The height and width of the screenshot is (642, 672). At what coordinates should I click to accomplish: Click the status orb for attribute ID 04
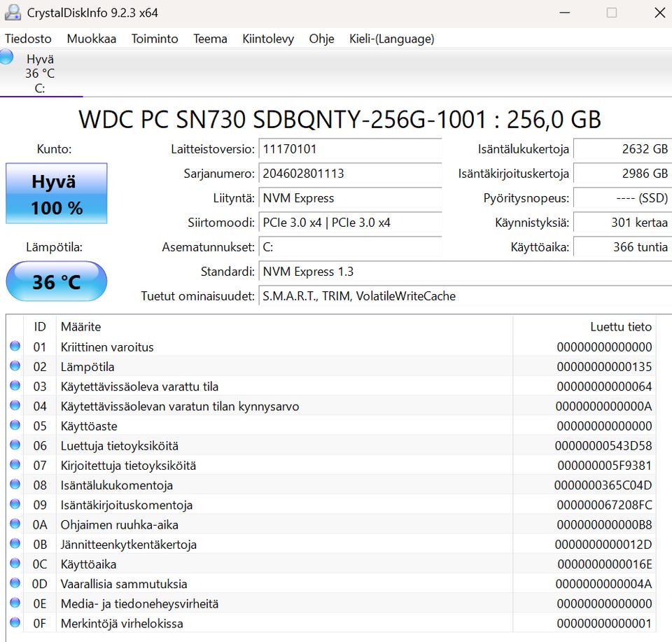pyautogui.click(x=15, y=405)
